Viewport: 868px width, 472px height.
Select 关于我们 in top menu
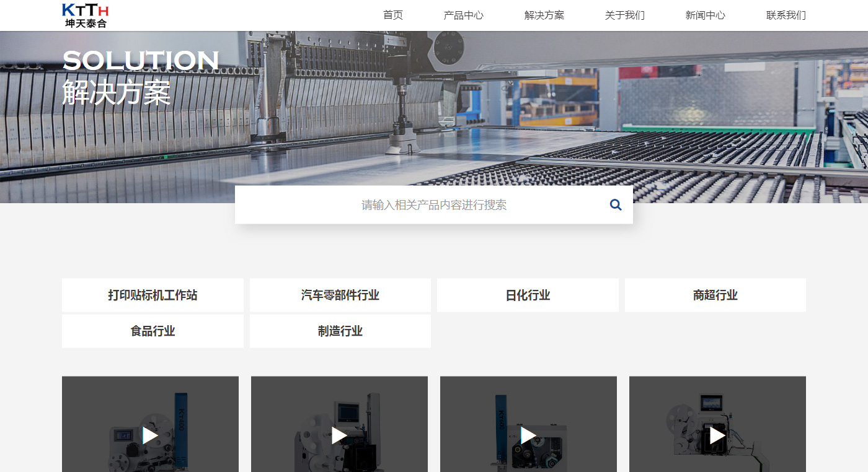click(x=624, y=15)
